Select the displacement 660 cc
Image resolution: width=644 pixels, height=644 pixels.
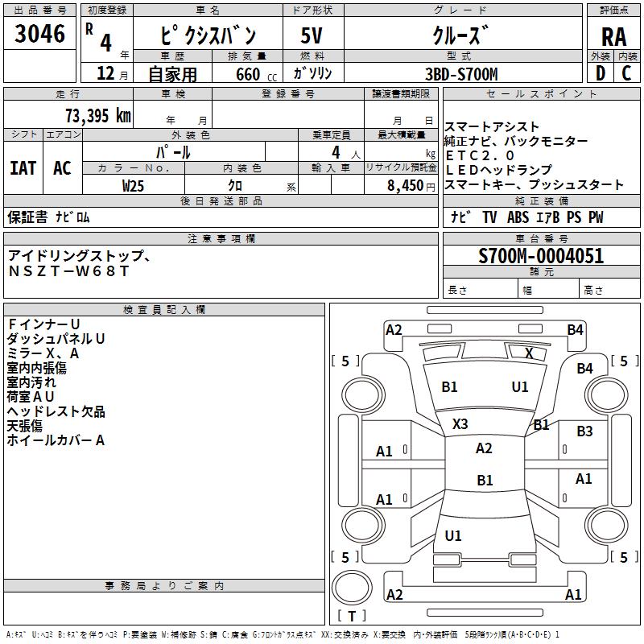click(x=256, y=75)
